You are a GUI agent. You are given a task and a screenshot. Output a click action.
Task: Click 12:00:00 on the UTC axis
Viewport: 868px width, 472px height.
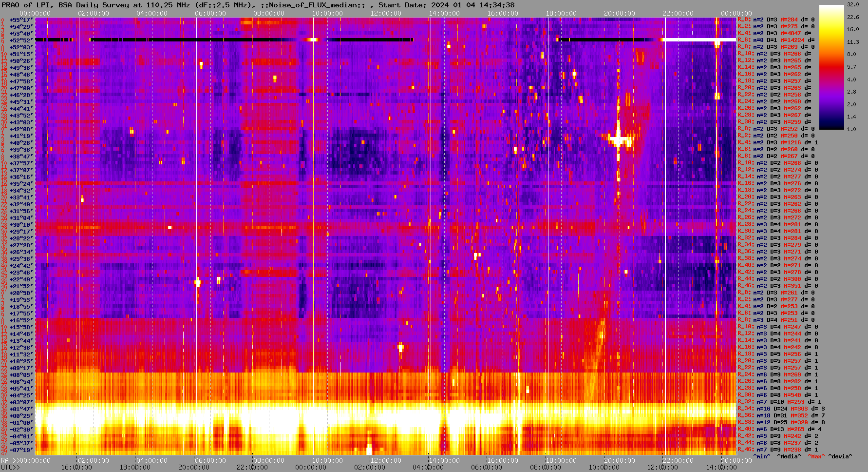662,467
